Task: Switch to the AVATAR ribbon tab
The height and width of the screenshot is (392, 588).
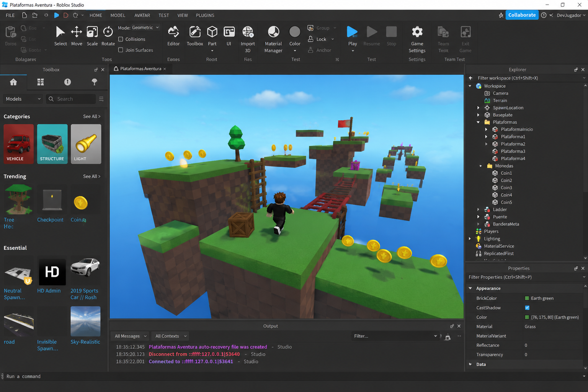Action: tap(142, 15)
